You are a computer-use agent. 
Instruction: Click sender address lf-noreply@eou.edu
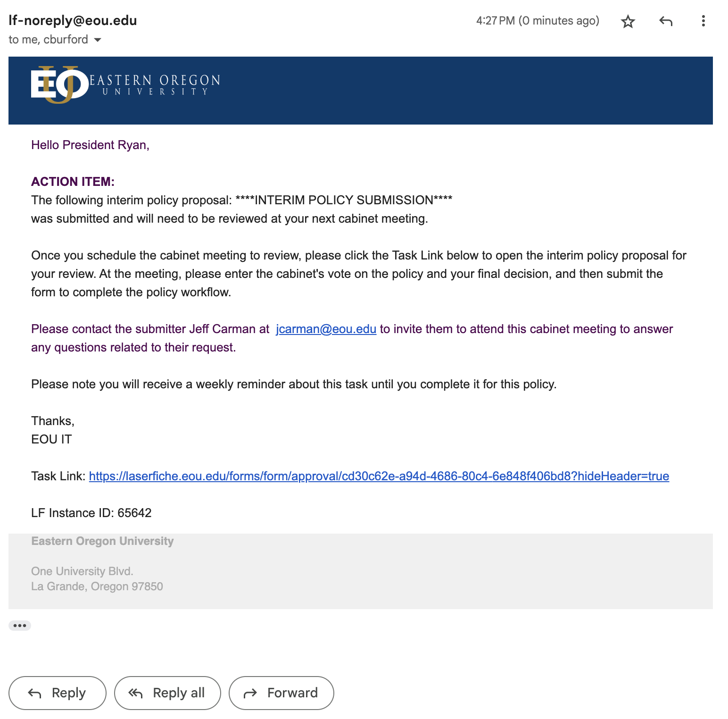[x=73, y=21]
